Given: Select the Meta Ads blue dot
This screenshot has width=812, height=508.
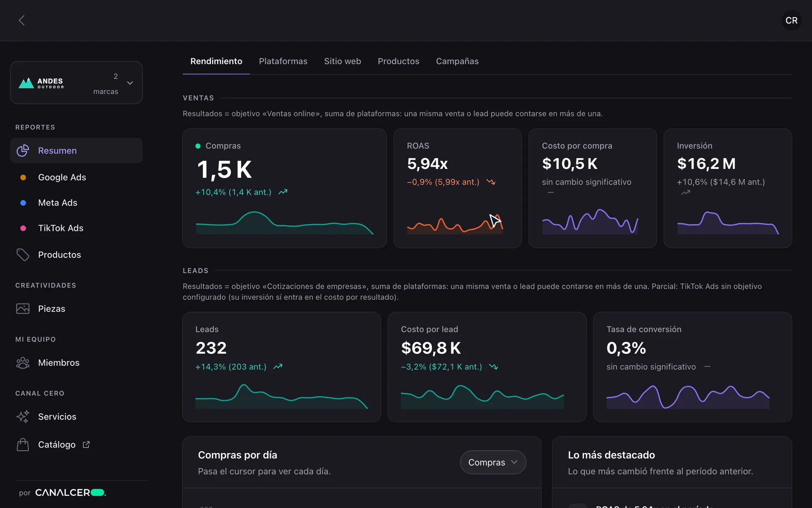Looking at the screenshot, I should 23,203.
